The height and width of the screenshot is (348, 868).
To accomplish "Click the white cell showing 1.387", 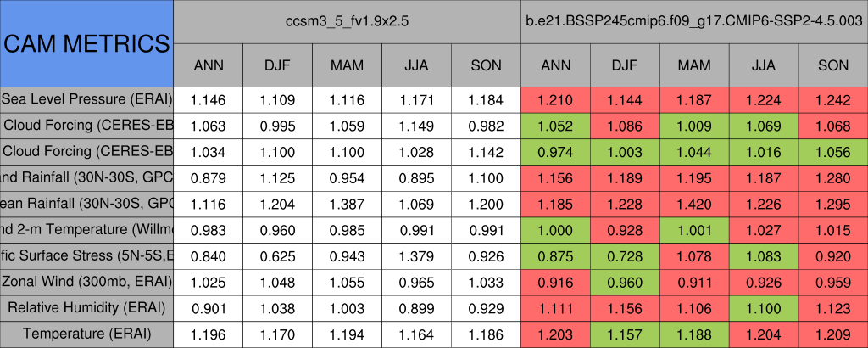I will tap(347, 204).
